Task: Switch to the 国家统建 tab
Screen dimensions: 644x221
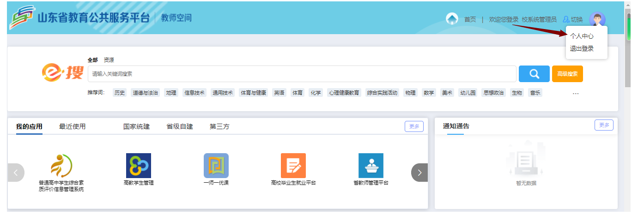Action: point(136,126)
